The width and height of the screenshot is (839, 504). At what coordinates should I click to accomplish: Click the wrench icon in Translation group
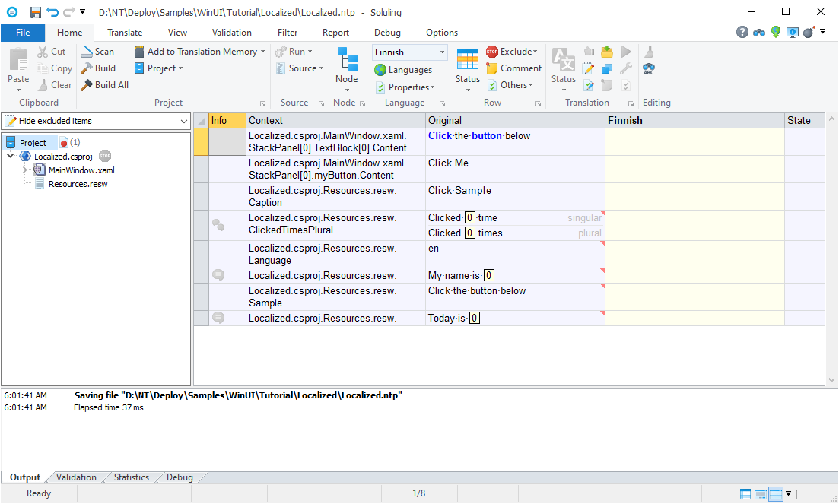[626, 68]
